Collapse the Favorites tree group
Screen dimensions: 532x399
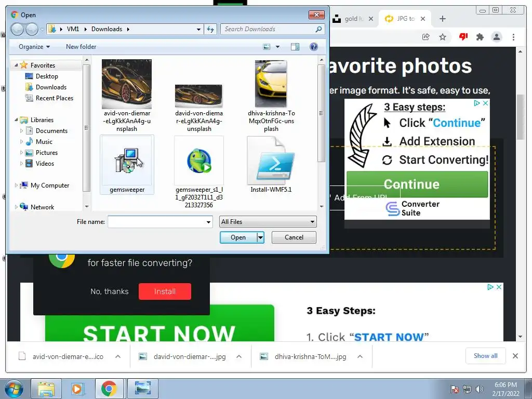point(16,65)
